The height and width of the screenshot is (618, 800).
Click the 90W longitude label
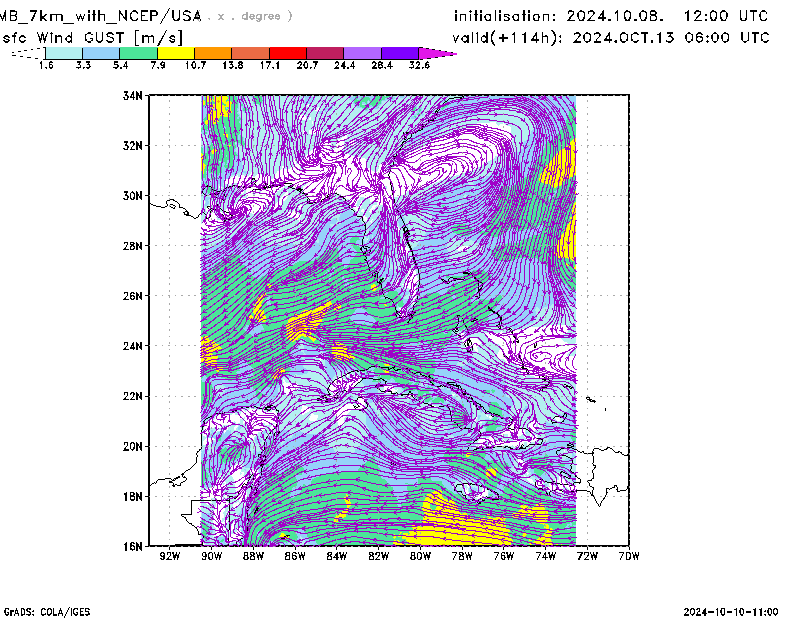point(212,556)
